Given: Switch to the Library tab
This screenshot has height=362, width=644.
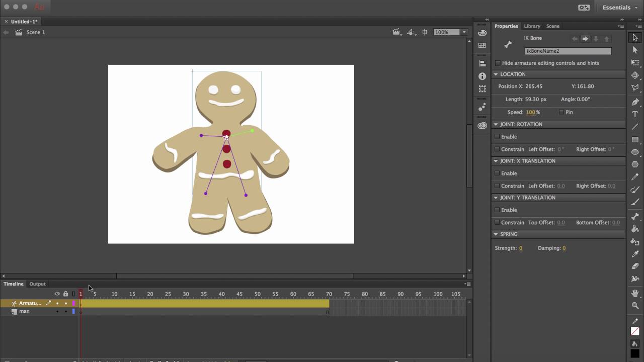Looking at the screenshot, I should [532, 26].
